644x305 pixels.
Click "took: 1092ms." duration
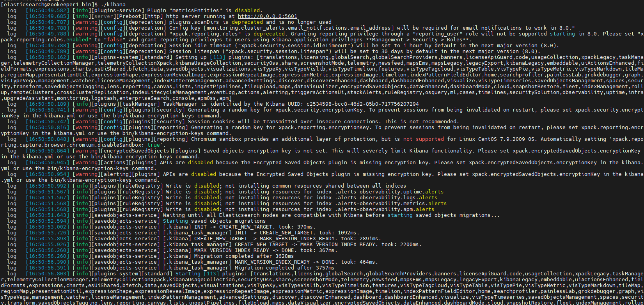click(x=339, y=233)
